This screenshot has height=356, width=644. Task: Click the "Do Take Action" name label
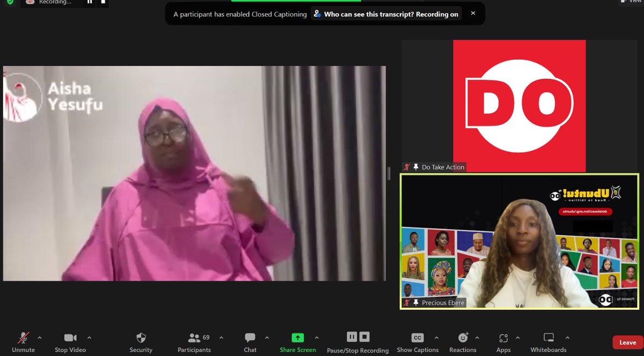click(443, 167)
